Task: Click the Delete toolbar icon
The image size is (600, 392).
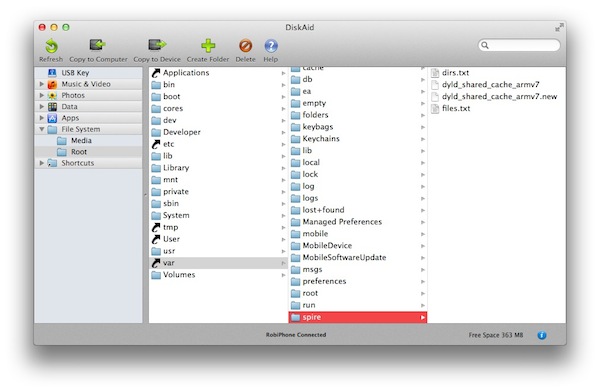Action: pyautogui.click(x=245, y=46)
